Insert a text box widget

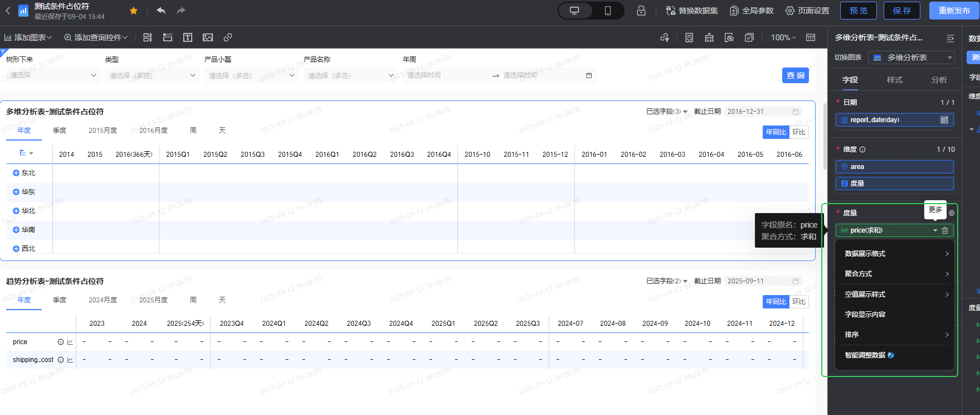[188, 37]
